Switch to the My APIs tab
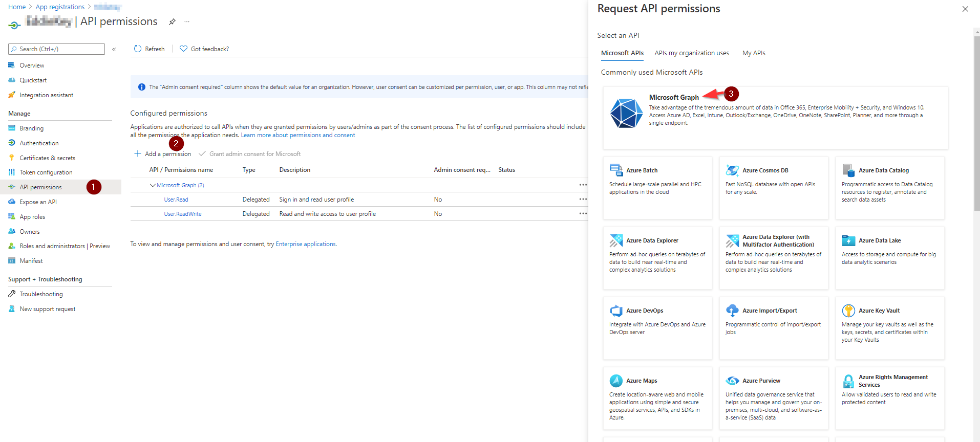 (x=754, y=53)
